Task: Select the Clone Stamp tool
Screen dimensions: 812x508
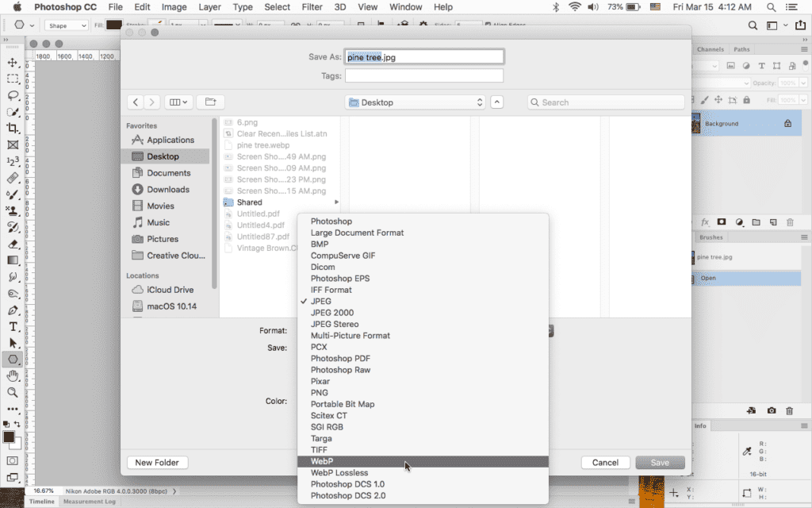Action: click(x=13, y=210)
